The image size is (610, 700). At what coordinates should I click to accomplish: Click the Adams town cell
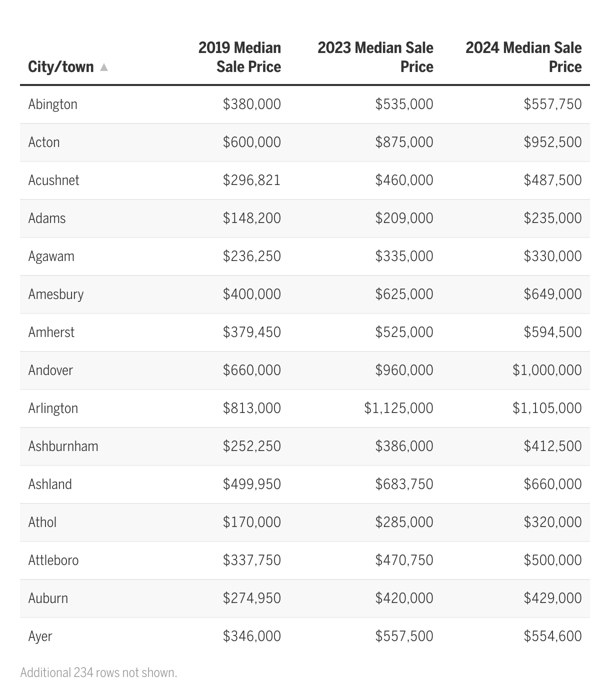pos(47,218)
